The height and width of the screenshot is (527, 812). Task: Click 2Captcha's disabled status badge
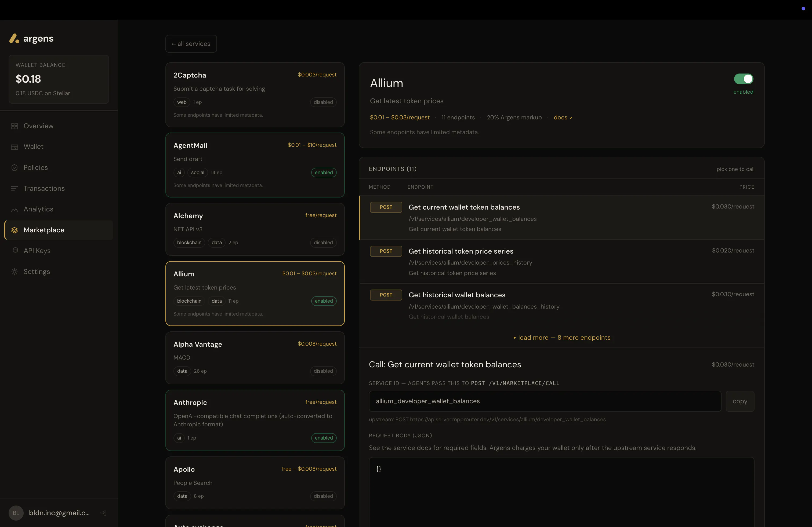323,102
